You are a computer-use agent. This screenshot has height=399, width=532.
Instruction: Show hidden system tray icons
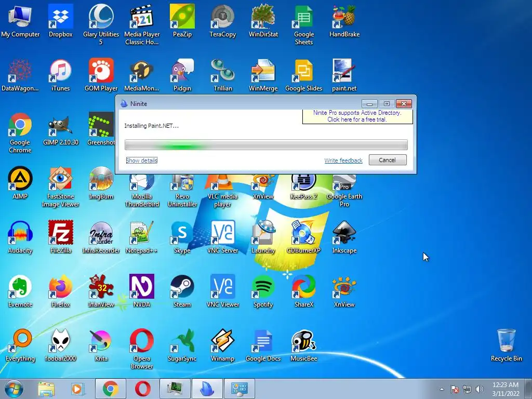(442, 389)
